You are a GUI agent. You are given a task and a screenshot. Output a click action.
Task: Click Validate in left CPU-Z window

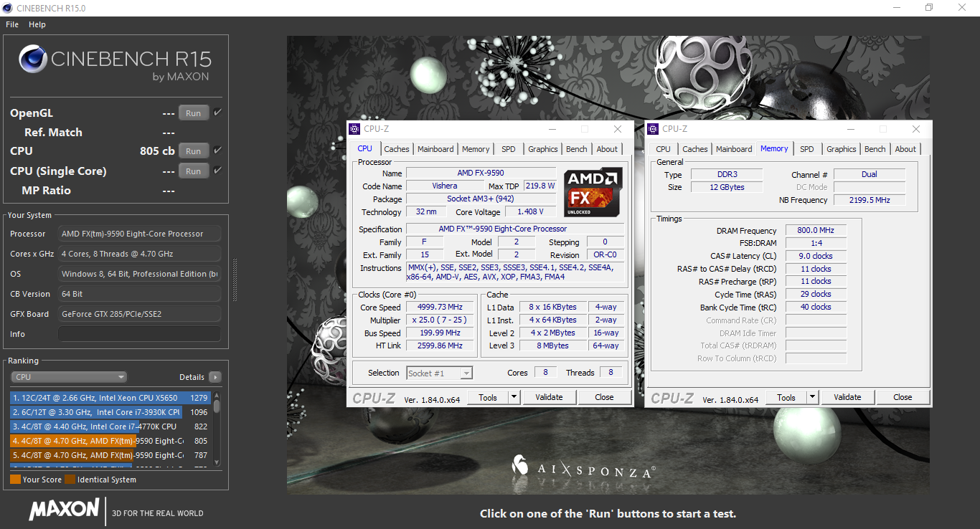pyautogui.click(x=549, y=397)
